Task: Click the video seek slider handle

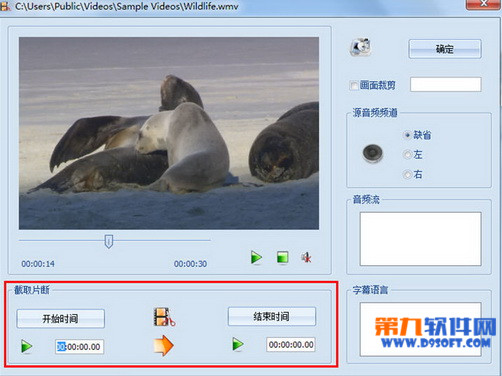Action: click(109, 241)
